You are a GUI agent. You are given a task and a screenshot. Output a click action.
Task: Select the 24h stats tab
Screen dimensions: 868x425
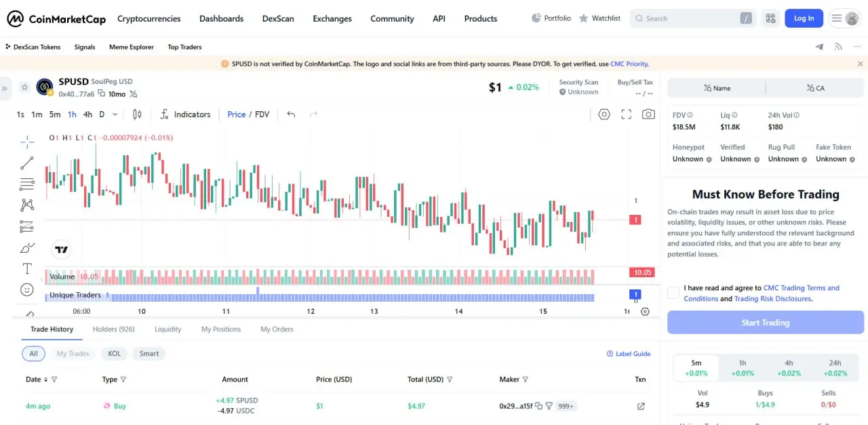(x=835, y=368)
